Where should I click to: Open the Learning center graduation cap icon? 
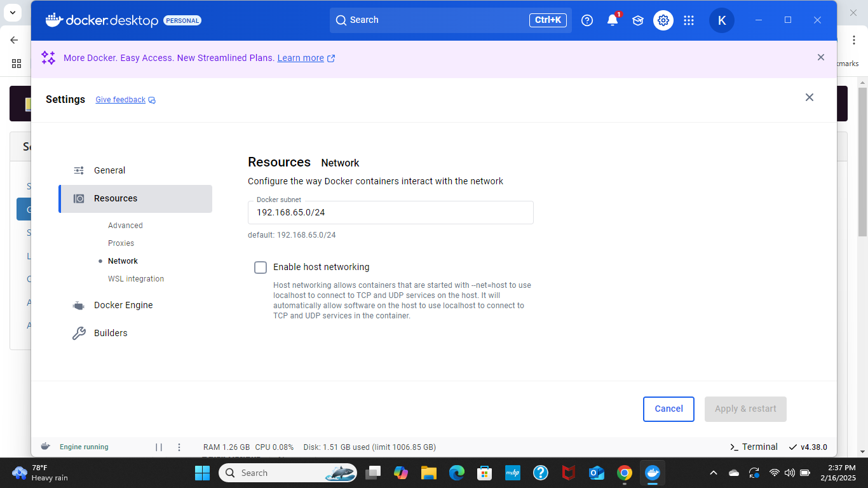pyautogui.click(x=638, y=20)
